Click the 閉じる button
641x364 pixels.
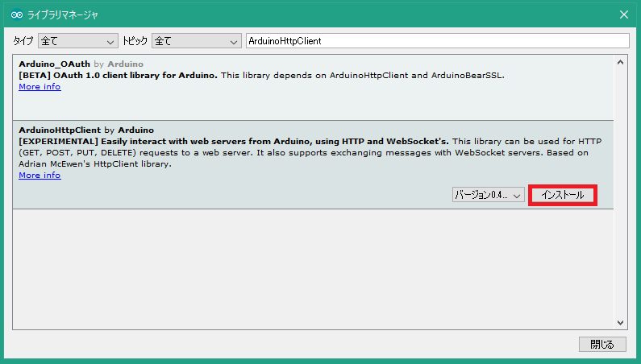point(602,345)
